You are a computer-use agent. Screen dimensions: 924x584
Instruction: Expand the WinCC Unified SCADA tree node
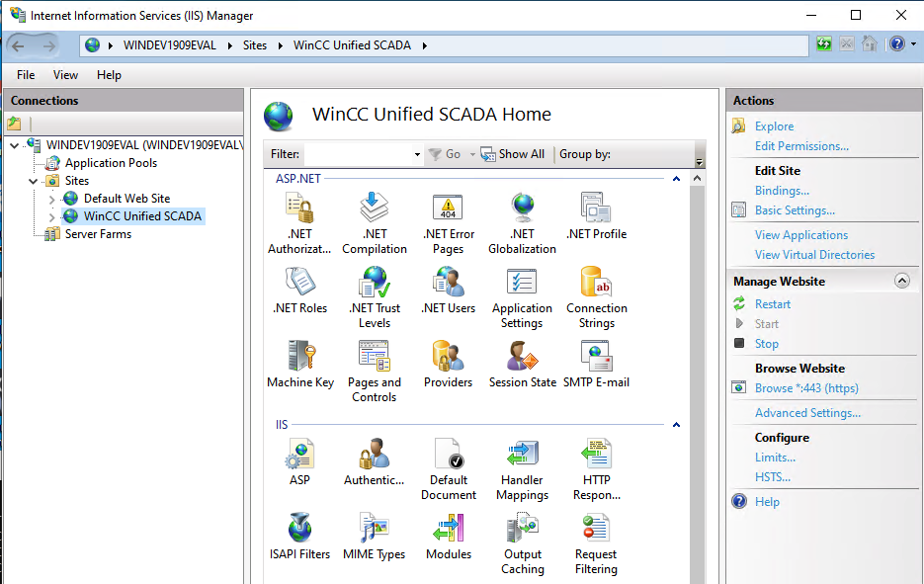point(51,216)
